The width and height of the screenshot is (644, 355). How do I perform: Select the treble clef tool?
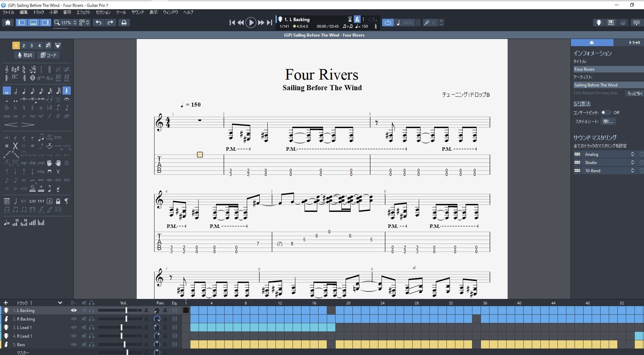(7, 70)
